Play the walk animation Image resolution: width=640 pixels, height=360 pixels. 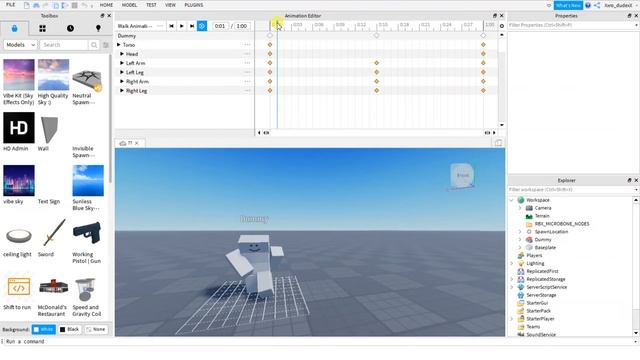182,26
